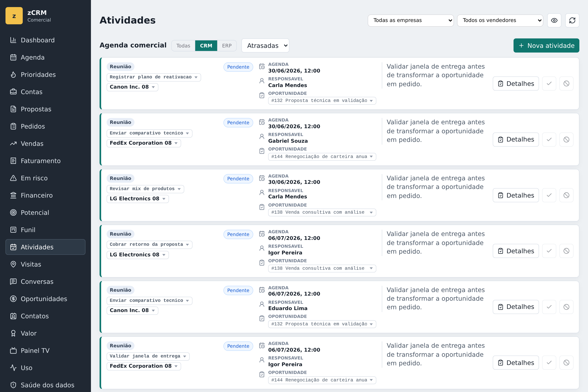Expand Registrar plano de reativacao dropdown
The image size is (588, 392).
tap(153, 77)
